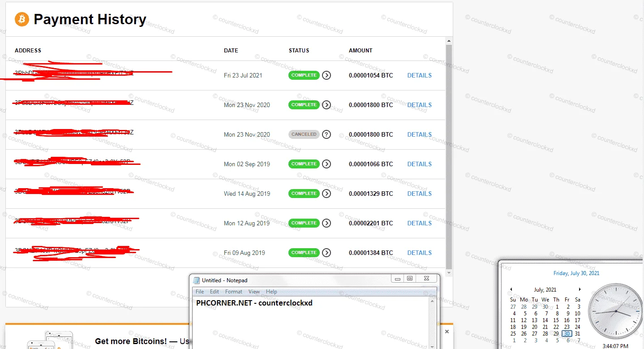Click the amount 0.00001054 BTC

point(371,75)
